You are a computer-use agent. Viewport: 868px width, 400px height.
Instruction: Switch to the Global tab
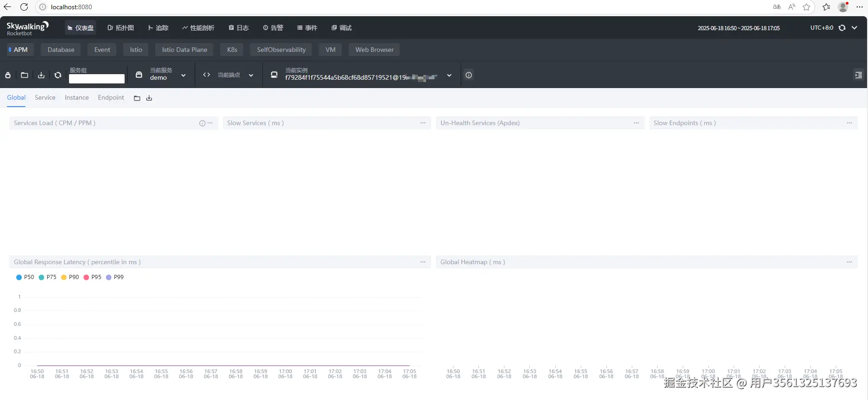(16, 97)
